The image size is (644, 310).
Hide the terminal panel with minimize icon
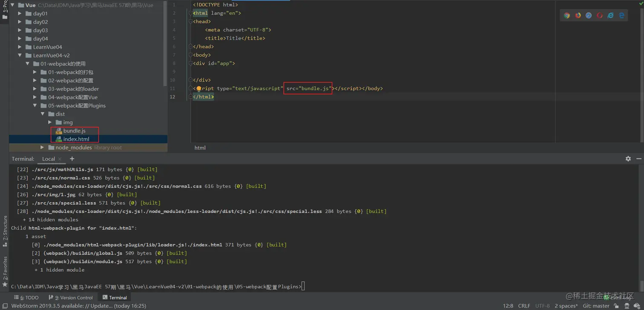point(638,159)
